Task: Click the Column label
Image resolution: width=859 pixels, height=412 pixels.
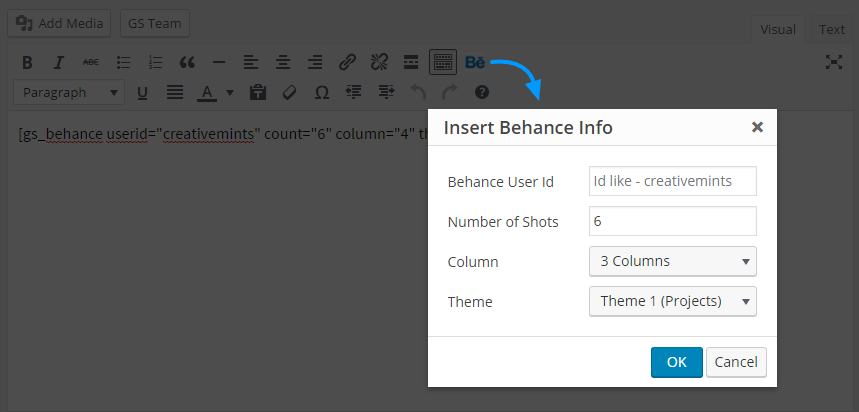Action: [x=473, y=262]
